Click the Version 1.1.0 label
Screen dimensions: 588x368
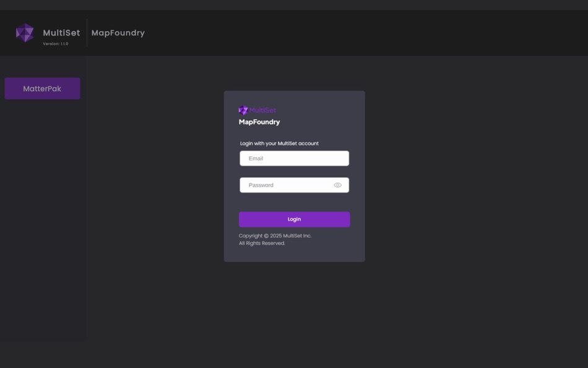[56, 43]
